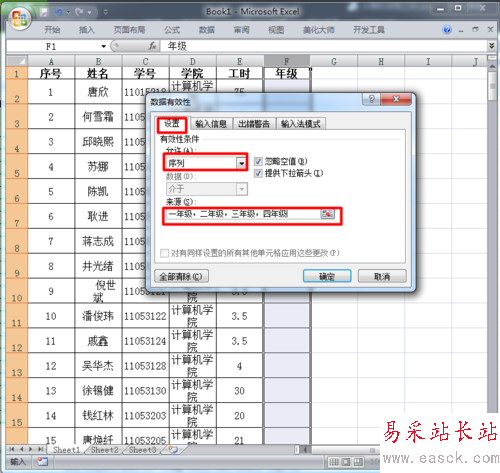
Task: Open the 美化大师 ribbon tab
Action: (318, 30)
